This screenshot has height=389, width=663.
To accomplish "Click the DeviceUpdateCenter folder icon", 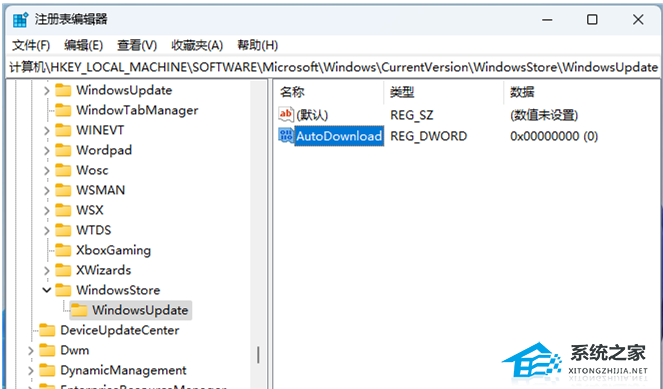I will pos(47,330).
